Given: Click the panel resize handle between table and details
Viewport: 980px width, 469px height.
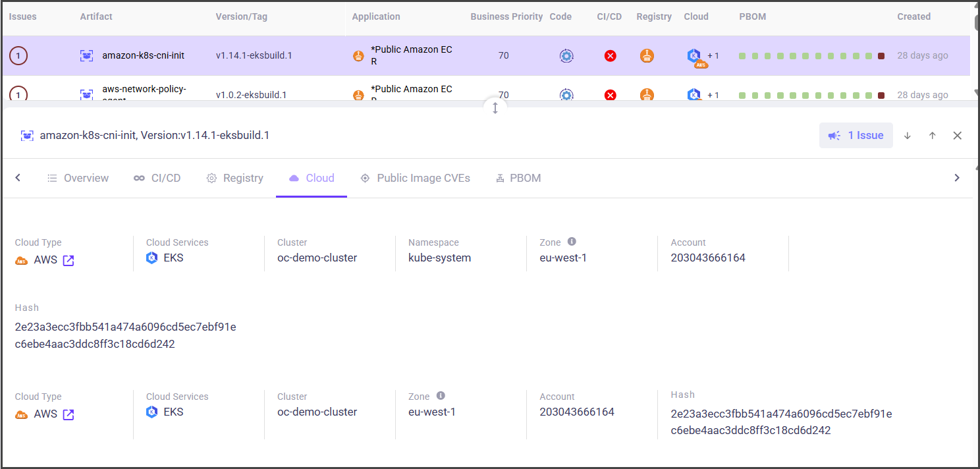Looking at the screenshot, I should coord(495,108).
